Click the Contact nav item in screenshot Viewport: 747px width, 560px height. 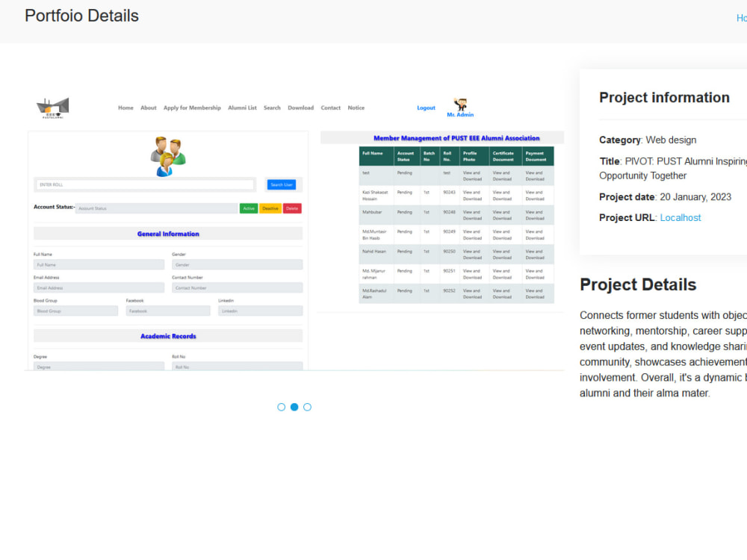pos(331,108)
